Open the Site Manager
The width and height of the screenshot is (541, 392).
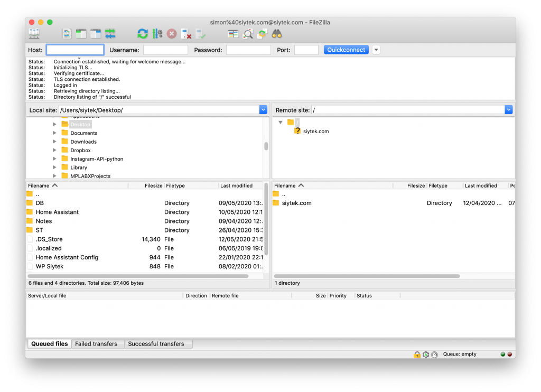pyautogui.click(x=34, y=34)
